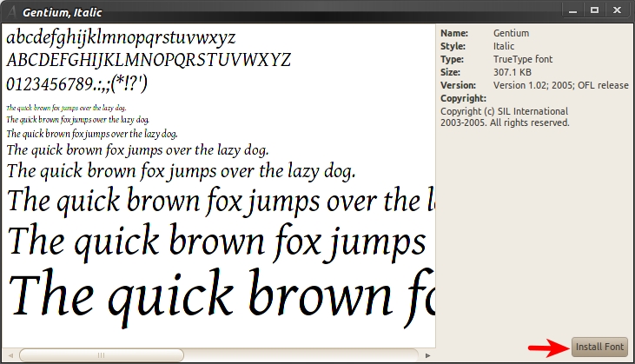This screenshot has height=364, width=635.
Task: Click the "Style:" label
Action: tap(453, 46)
